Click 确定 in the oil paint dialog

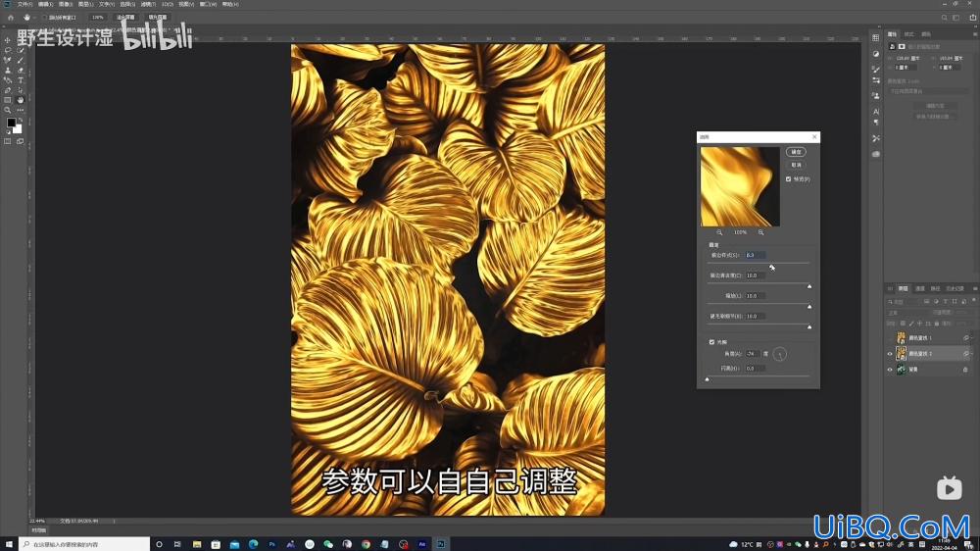pyautogui.click(x=796, y=152)
